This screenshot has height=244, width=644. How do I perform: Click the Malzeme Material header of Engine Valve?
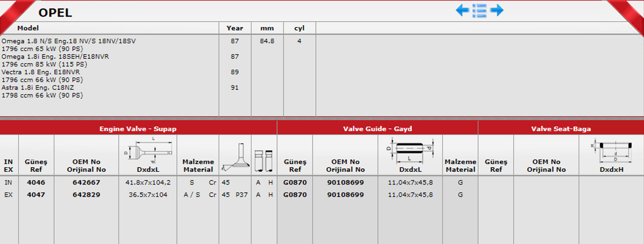(x=198, y=165)
